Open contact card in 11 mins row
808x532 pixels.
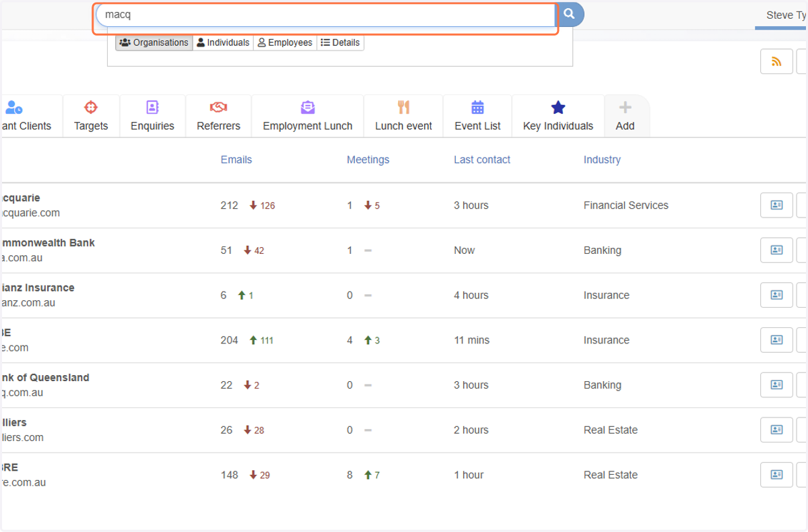coord(776,340)
